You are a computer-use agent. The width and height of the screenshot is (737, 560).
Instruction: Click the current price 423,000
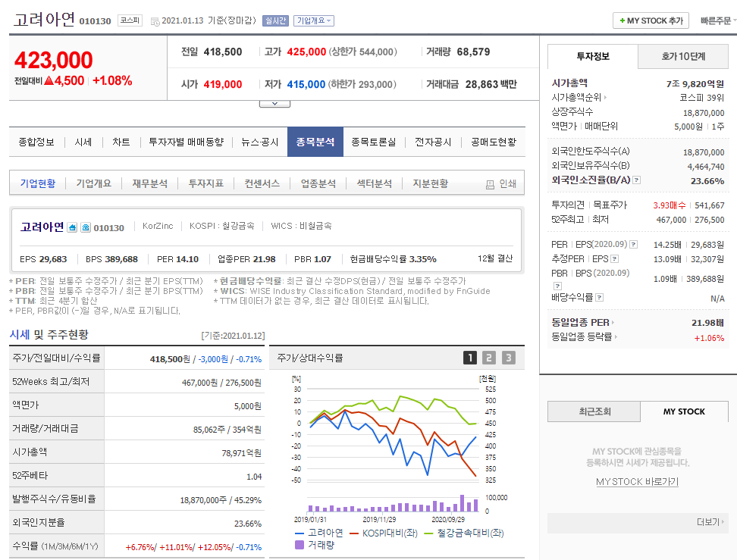(54, 60)
